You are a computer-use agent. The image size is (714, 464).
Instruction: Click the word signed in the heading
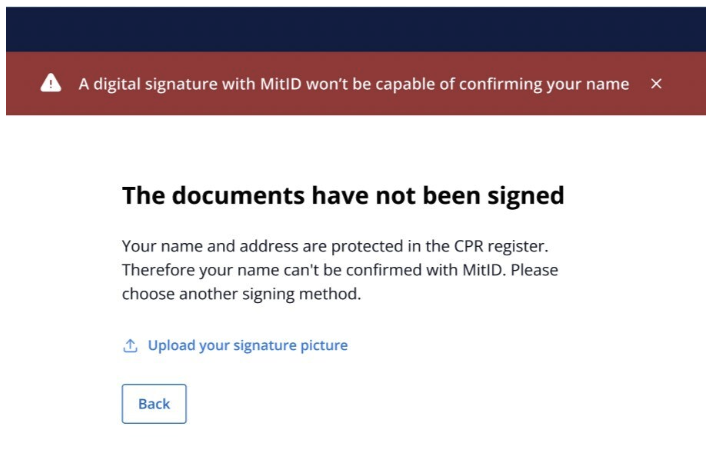525,196
